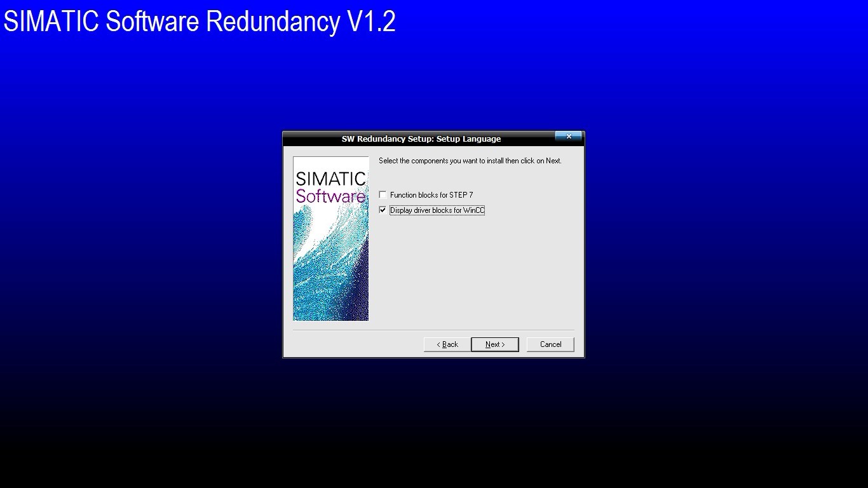Click the purple 'Software' text in the banner
Image resolution: width=868 pixels, height=488 pixels.
pyautogui.click(x=330, y=196)
